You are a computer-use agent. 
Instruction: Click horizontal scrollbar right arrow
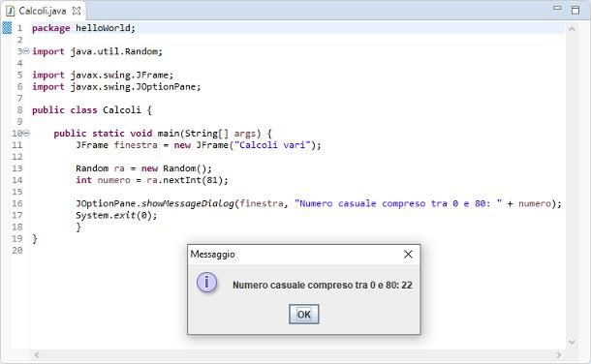559,354
